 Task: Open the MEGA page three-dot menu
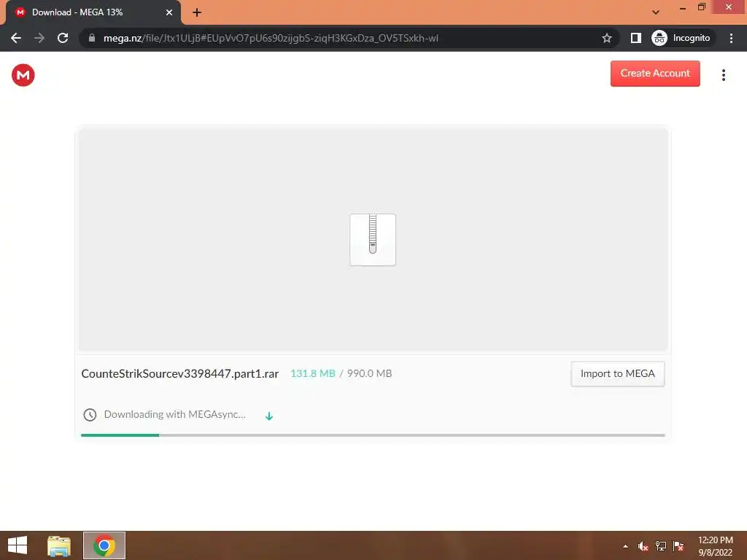pyautogui.click(x=723, y=75)
